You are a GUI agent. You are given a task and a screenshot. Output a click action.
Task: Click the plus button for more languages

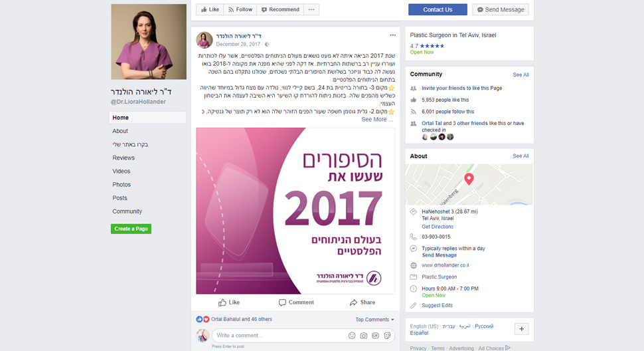click(x=522, y=329)
